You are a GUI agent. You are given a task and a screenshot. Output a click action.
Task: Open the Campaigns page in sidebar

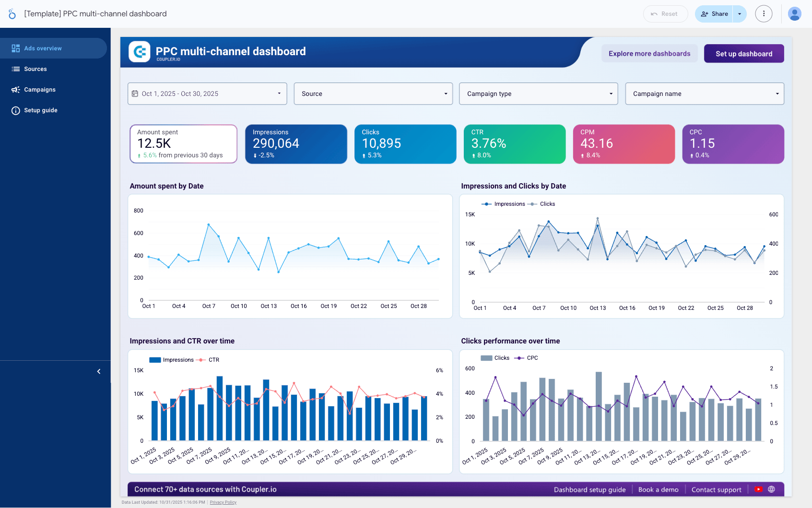[x=40, y=90]
